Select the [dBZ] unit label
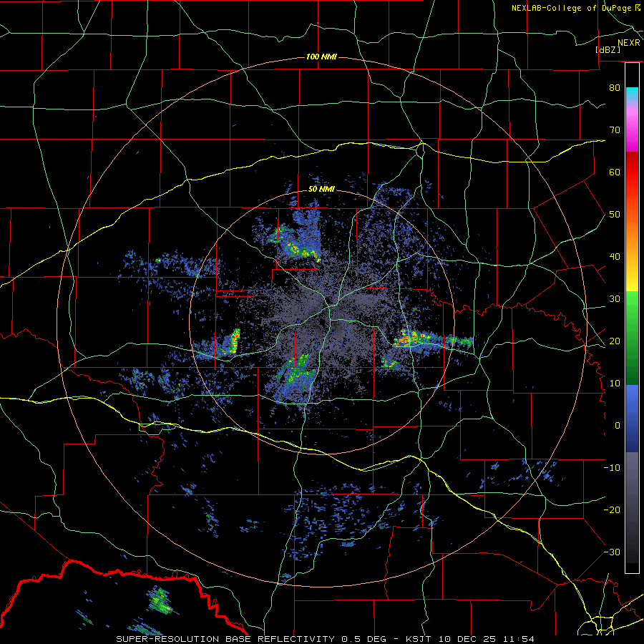Screen dimensions: 644x644 coord(608,49)
